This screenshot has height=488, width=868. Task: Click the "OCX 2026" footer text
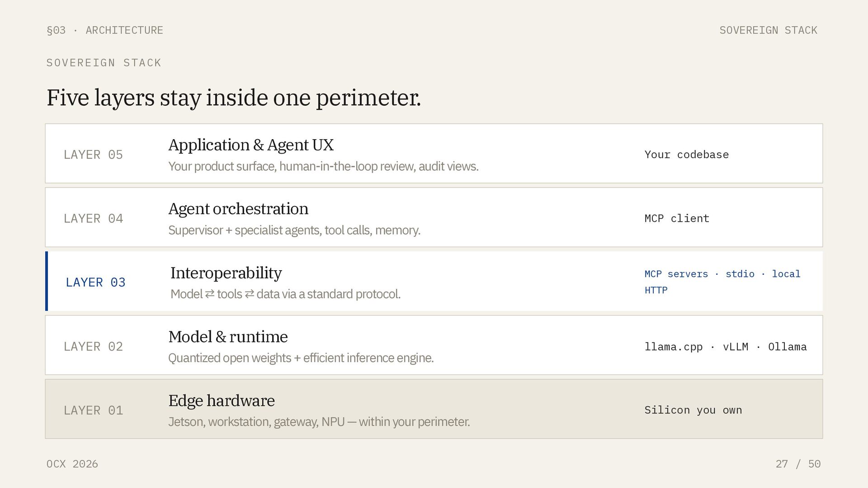click(72, 464)
